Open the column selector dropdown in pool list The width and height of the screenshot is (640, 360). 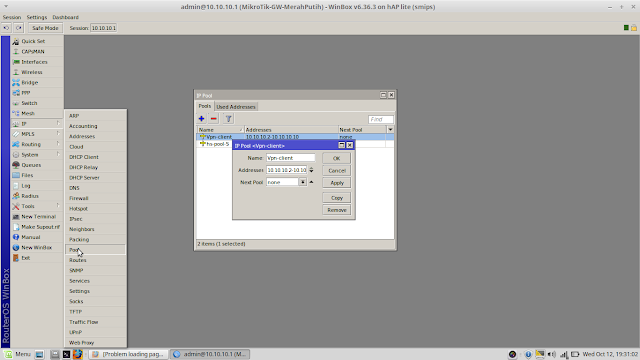click(390, 129)
